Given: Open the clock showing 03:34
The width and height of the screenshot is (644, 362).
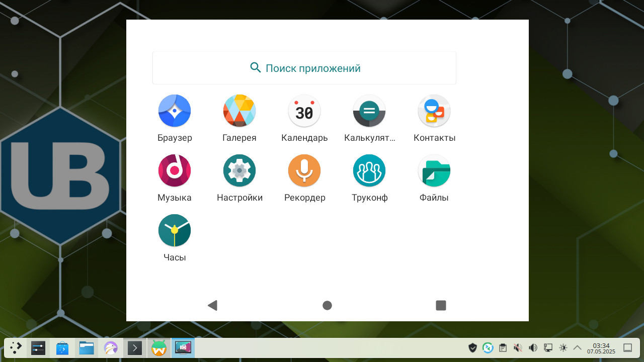Looking at the screenshot, I should (x=601, y=348).
